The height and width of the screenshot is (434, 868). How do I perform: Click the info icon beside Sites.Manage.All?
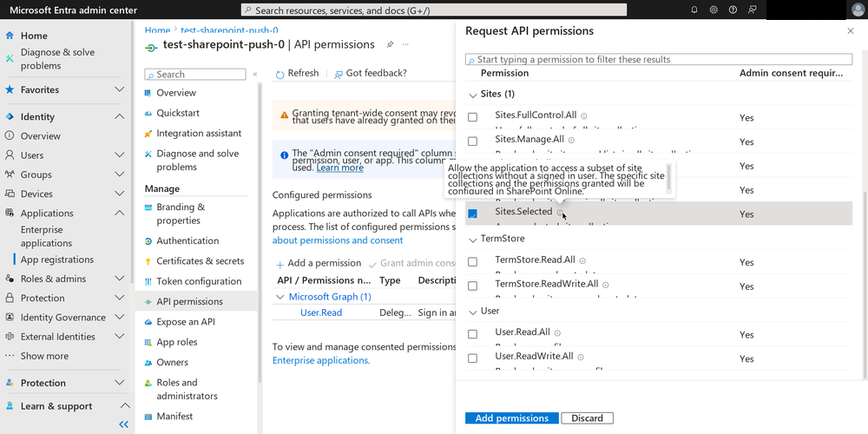pyautogui.click(x=572, y=141)
